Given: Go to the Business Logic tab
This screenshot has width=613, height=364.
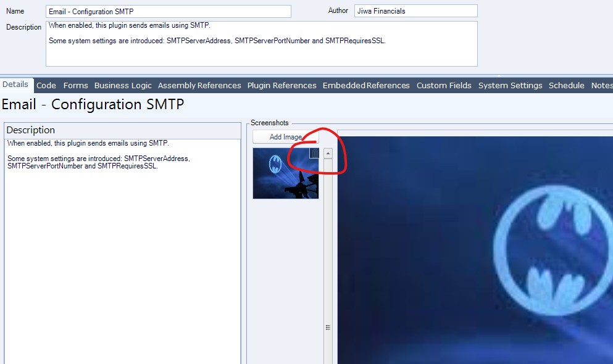Looking at the screenshot, I should (123, 85).
